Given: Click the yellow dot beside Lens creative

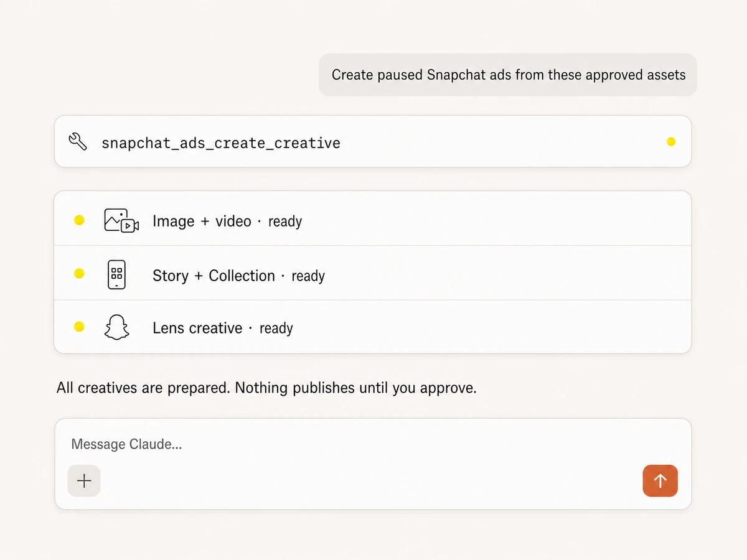Looking at the screenshot, I should tap(79, 327).
